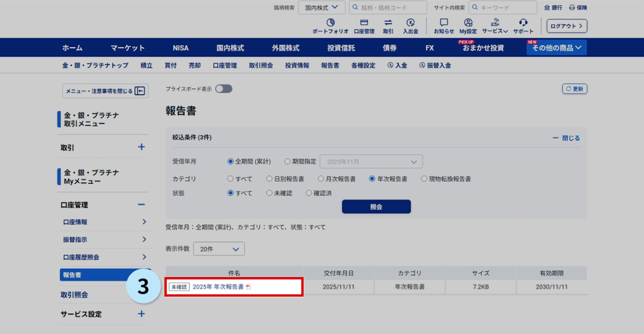
Task: Click the 入出金 deposit/withdrawal icon
Action: click(x=411, y=22)
